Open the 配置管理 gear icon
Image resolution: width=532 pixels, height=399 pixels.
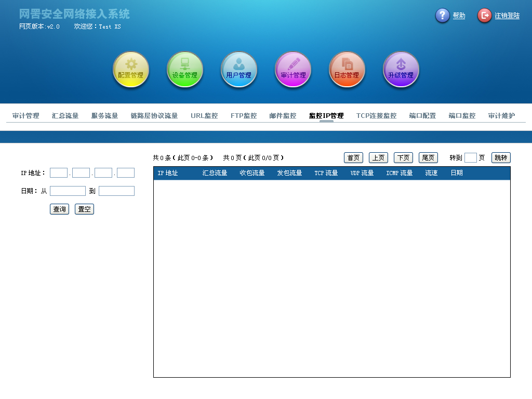[131, 69]
